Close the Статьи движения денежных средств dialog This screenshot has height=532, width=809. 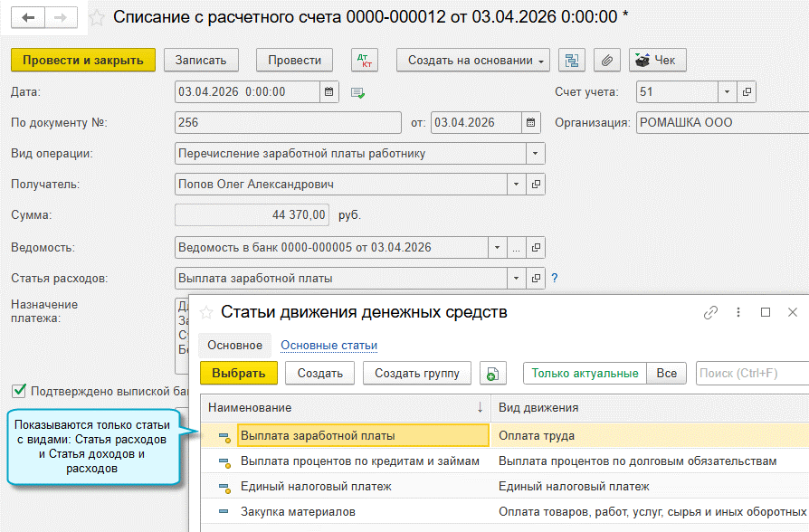(x=793, y=312)
